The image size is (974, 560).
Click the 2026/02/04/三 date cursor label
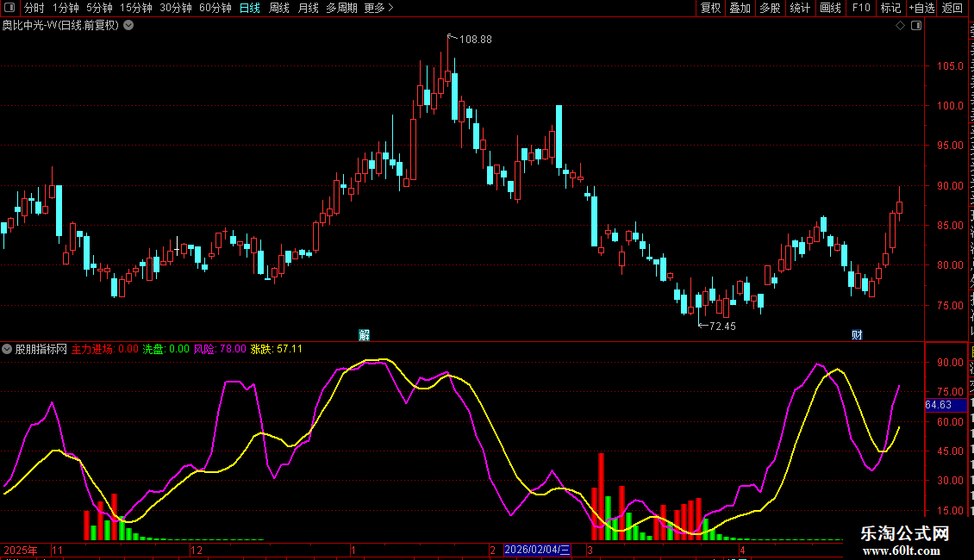[537, 550]
